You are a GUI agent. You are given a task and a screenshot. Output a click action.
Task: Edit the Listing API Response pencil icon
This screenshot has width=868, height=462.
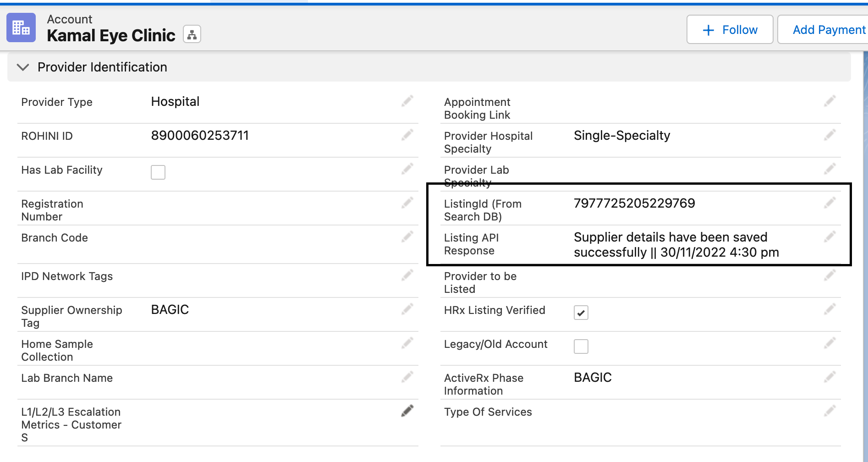coord(830,237)
